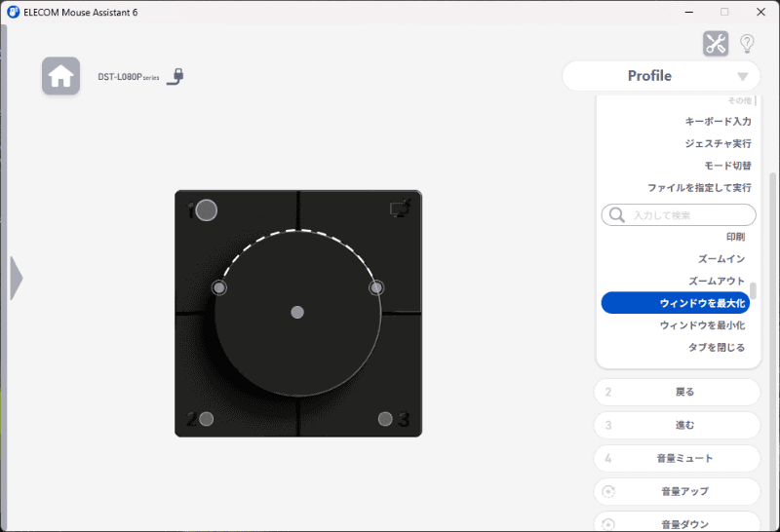Select the dial right rotation marker
This screenshot has width=780, height=532.
click(376, 287)
